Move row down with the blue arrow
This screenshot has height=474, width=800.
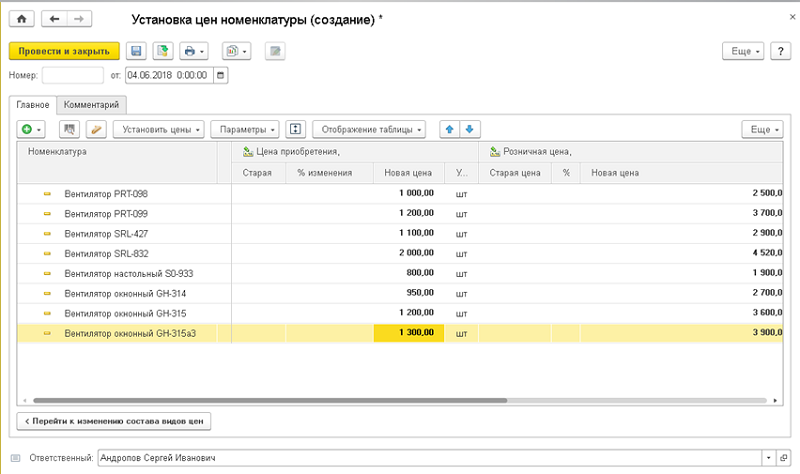470,130
